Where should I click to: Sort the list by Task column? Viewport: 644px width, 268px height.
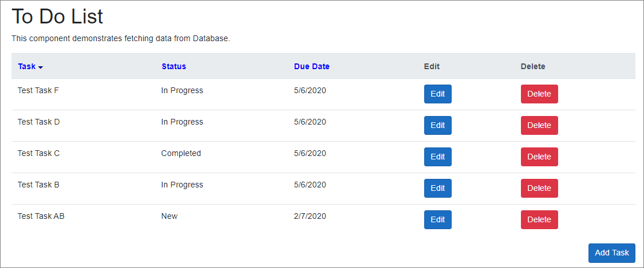[x=26, y=66]
